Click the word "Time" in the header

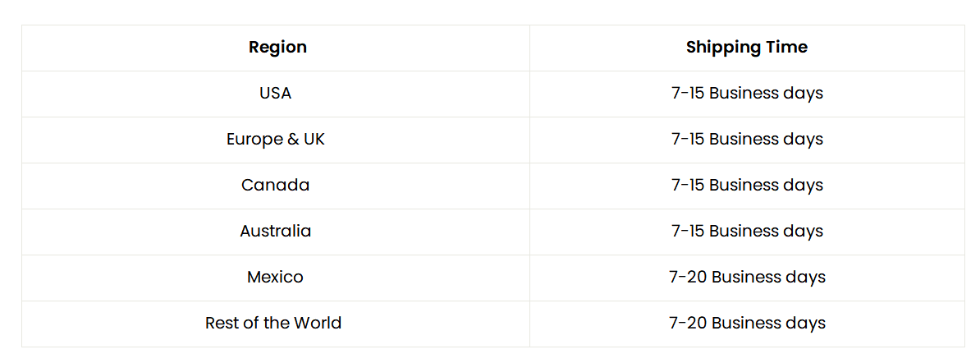point(786,48)
